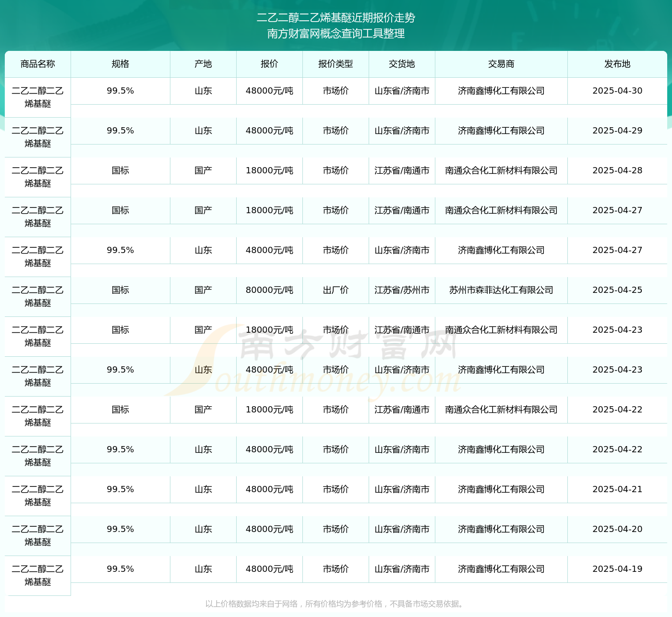Screen dimensions: 672x617
Task: Select the 交易商 column header
Action: click(502, 64)
